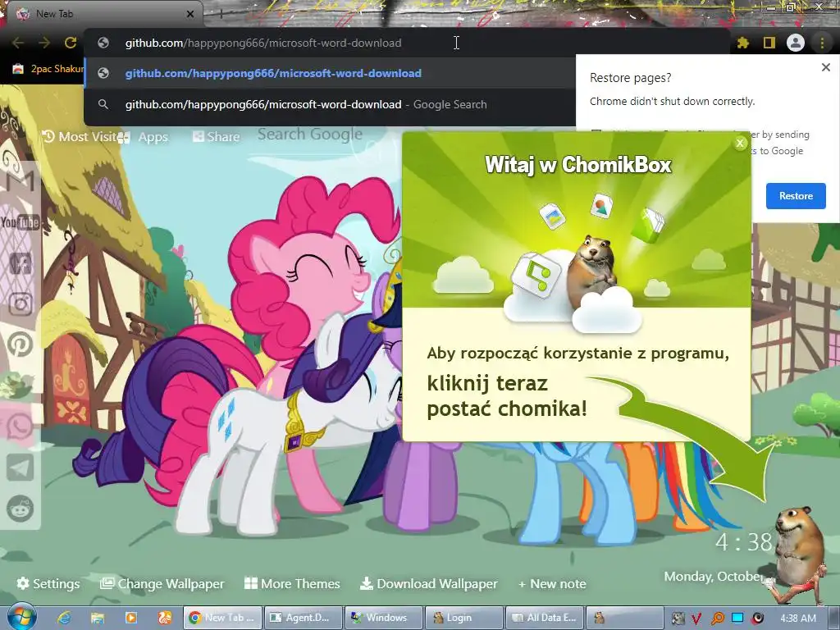The height and width of the screenshot is (630, 840).
Task: Open the new tab page Settings
Action: point(48,584)
